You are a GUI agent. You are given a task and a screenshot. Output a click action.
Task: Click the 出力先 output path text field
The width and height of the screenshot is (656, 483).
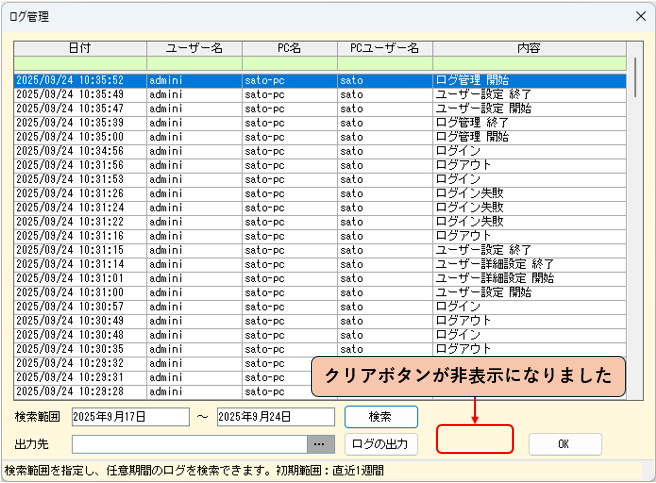188,443
